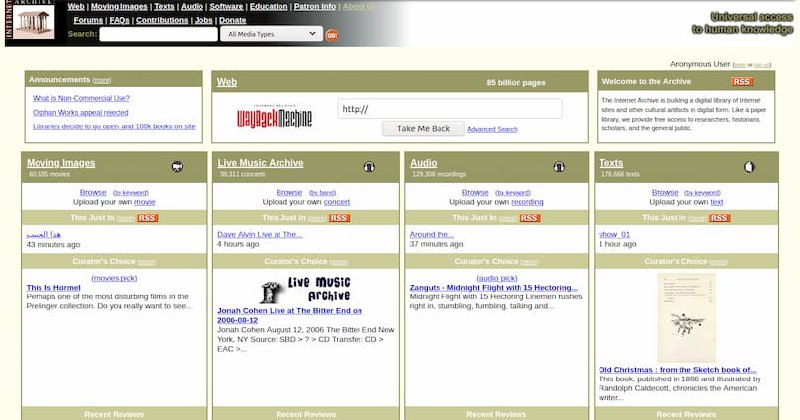The width and height of the screenshot is (800, 420).
Task: Open What is Non-Commercial Use? announcement
Action: click(82, 98)
